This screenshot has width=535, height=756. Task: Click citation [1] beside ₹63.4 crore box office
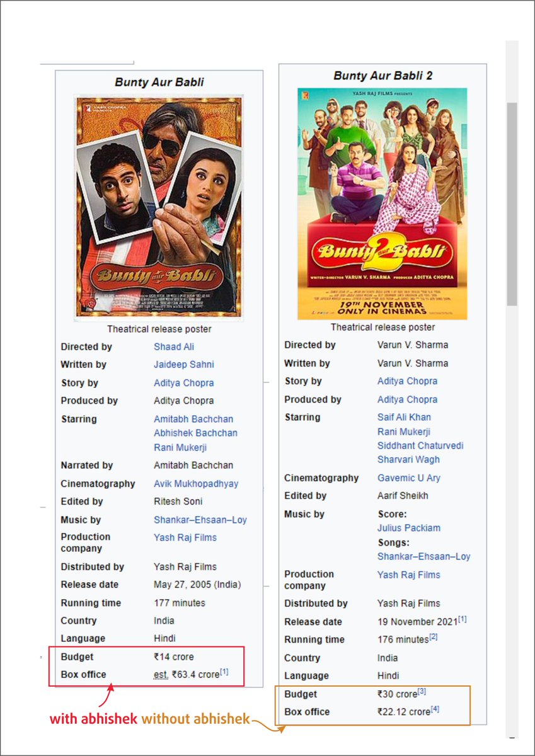click(x=224, y=672)
